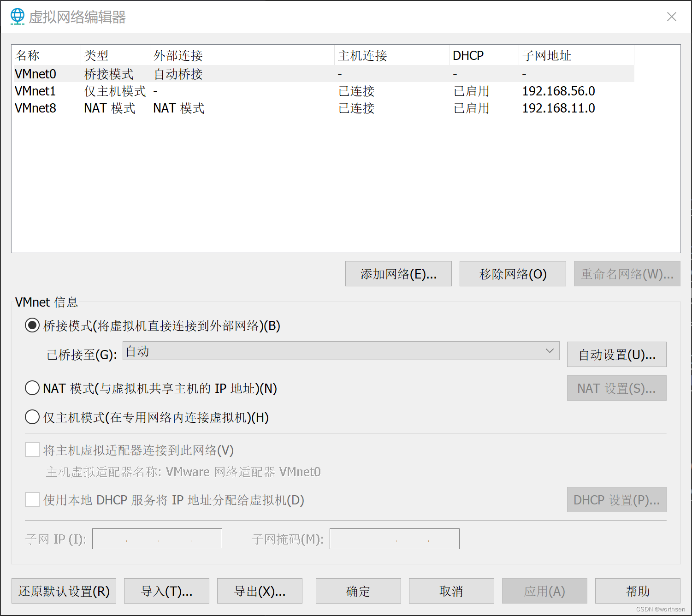Click subnet address 192.168.56.0
This screenshot has height=616, width=692.
[559, 91]
